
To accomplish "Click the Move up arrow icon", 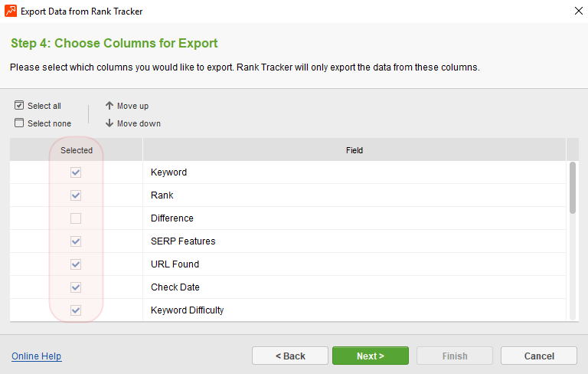I will coord(109,106).
